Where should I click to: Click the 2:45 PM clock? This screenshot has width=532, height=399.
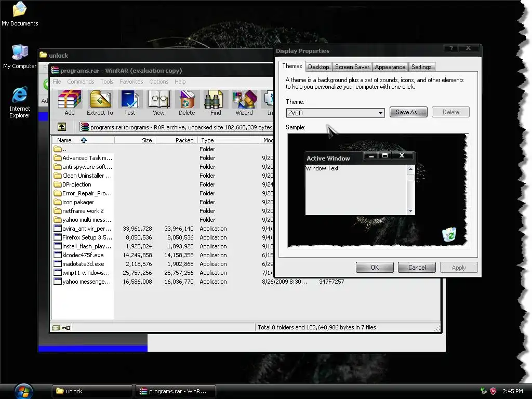512,391
